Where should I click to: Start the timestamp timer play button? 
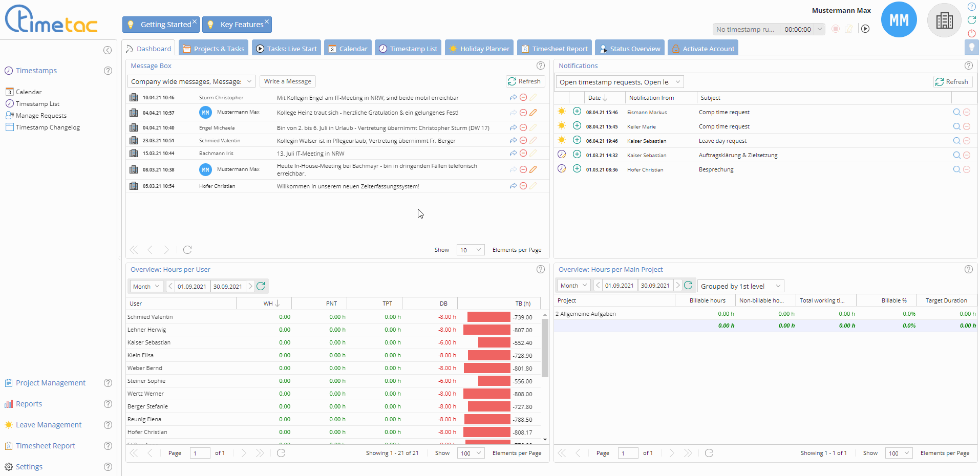click(x=865, y=29)
